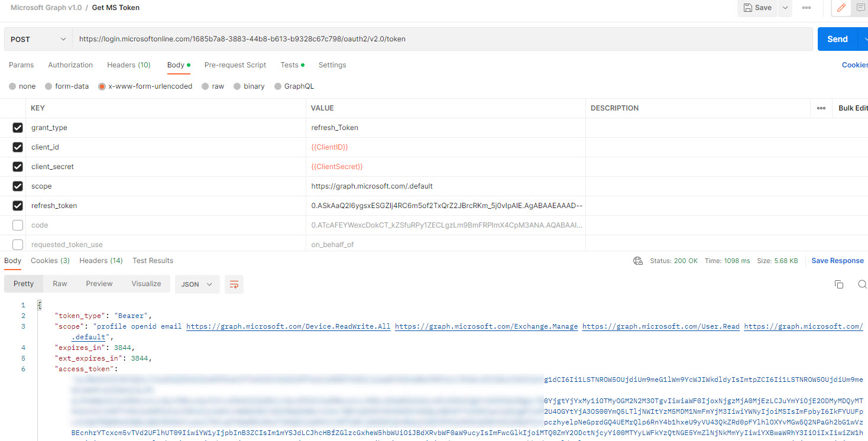Click the three-dot more actions icon
The width and height of the screenshot is (868, 441).
pos(807,8)
